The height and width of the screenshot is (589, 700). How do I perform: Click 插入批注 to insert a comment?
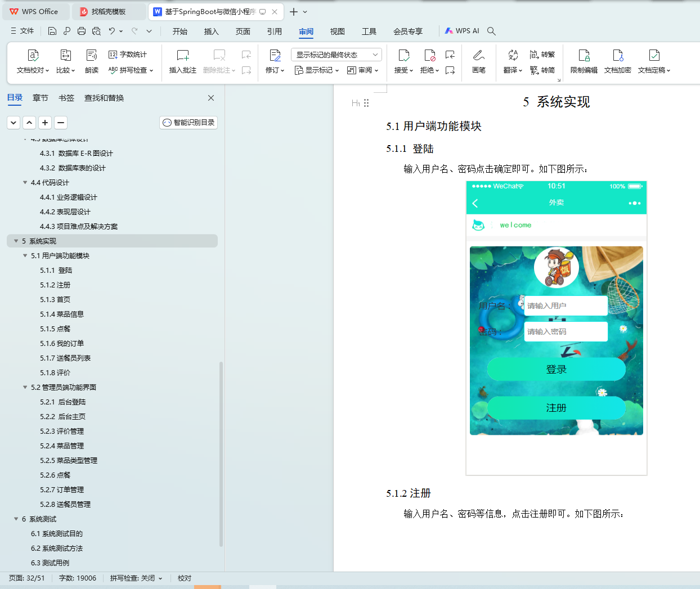click(183, 62)
